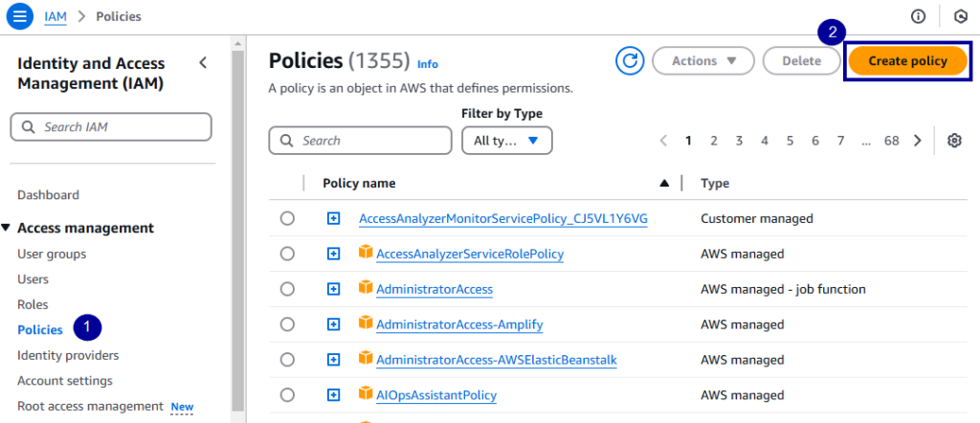980x423 pixels.
Task: Expand AccessAnalyzerMonitorServicePolicy_CJ5VL1Y6VG row details
Action: [334, 219]
